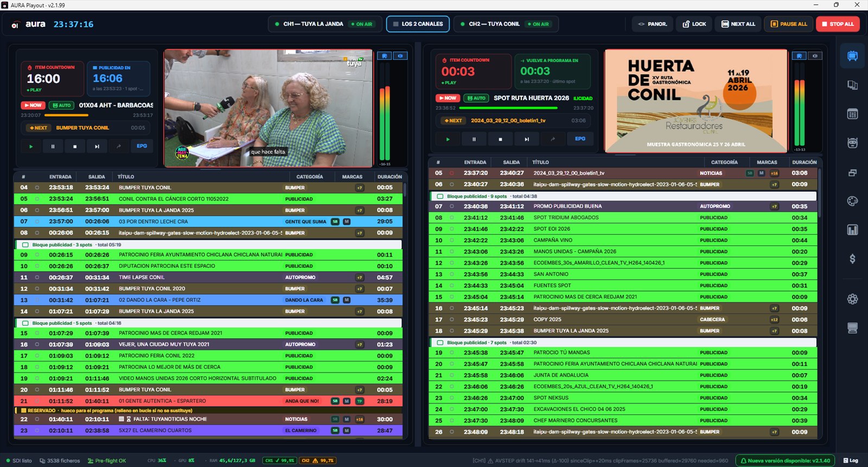Select CH1 row 01 GENTE AUTENTICA - ESPARTERO
The width and height of the screenshot is (868, 467).
click(208, 401)
